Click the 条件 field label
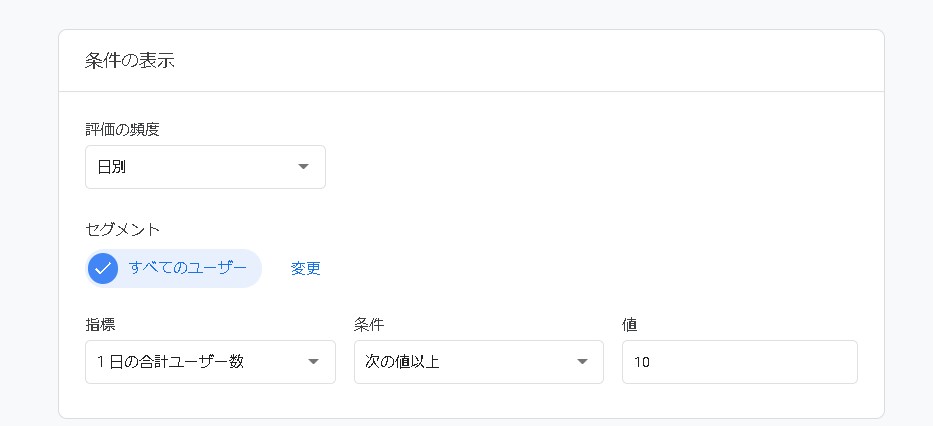933x426 pixels. [x=369, y=324]
